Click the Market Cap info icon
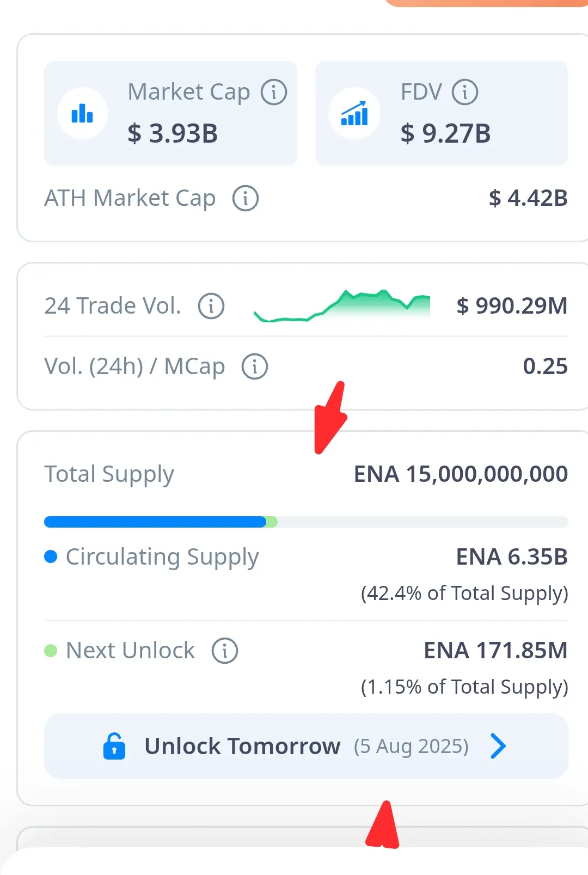 tap(273, 92)
